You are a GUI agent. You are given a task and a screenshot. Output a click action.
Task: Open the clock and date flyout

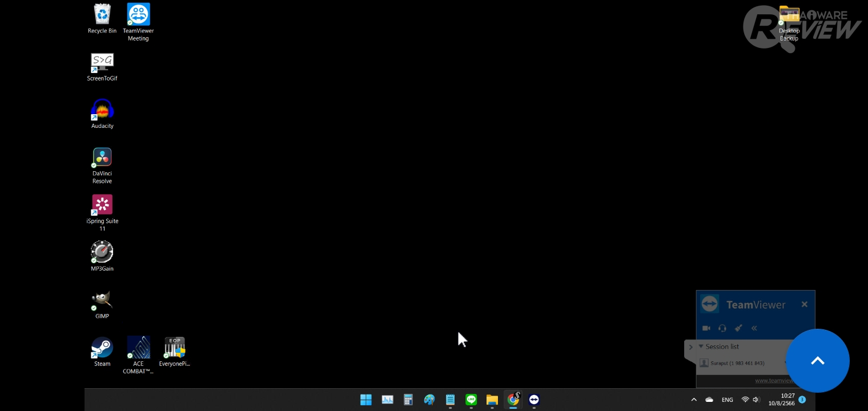(781, 400)
